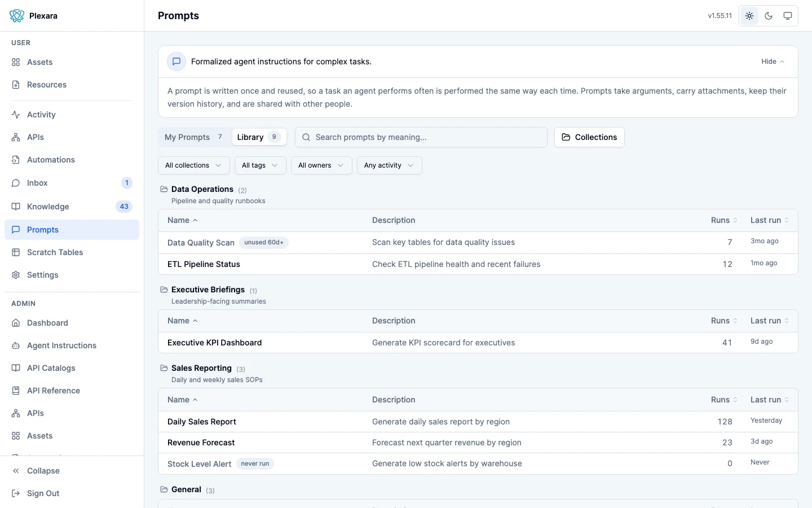Viewport: 812px width, 508px height.
Task: Click the API Reference icon
Action: coord(16,391)
